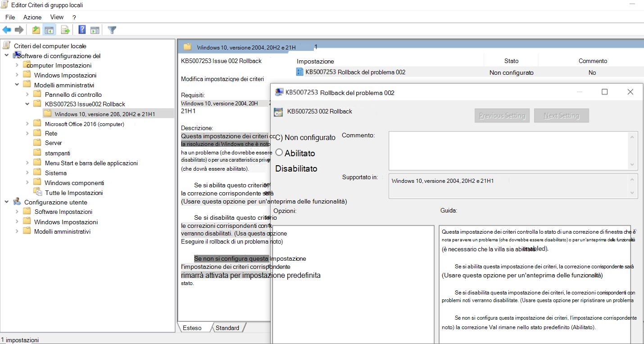
Task: Click the folder icon of Windows Impostazioni under Configurazione utente
Action: coord(27,222)
